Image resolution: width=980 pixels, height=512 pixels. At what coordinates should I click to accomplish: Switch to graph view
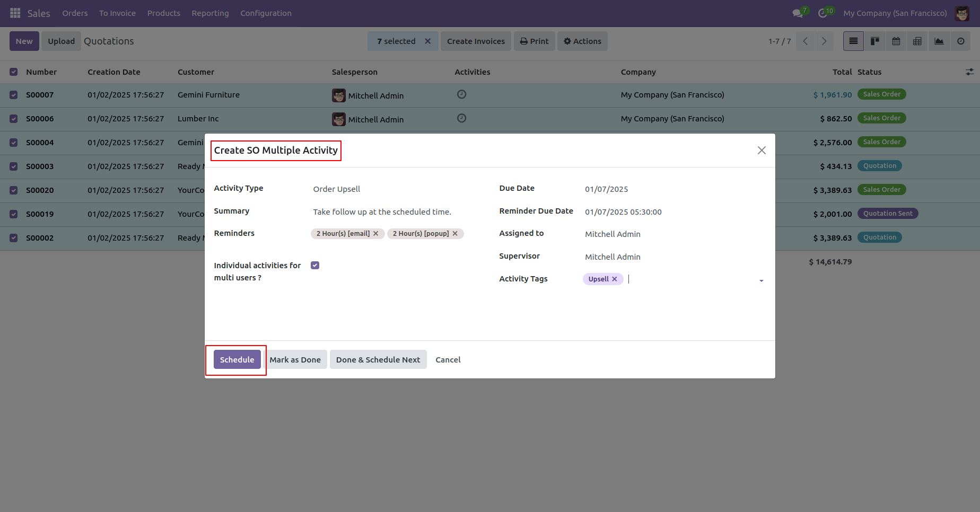coord(939,41)
